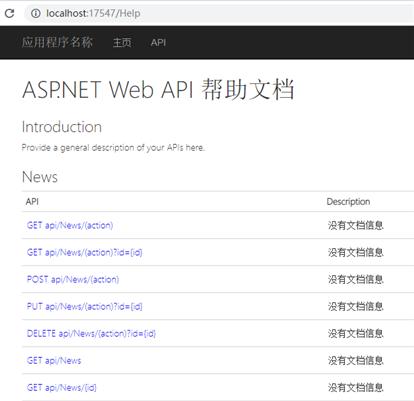The width and height of the screenshot is (414, 401).
Task: Click the News section heading
Action: 40,177
